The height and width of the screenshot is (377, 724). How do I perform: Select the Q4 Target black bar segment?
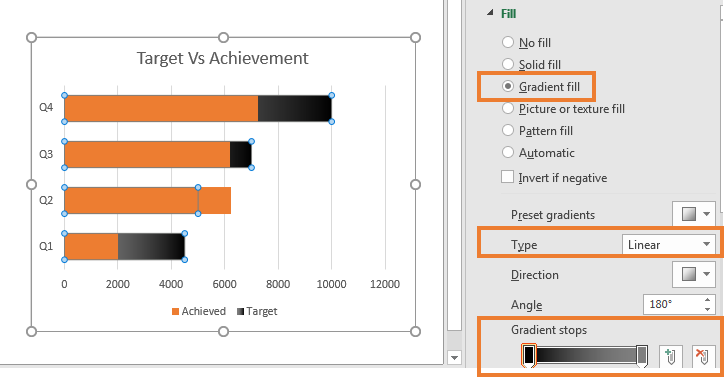coord(295,109)
